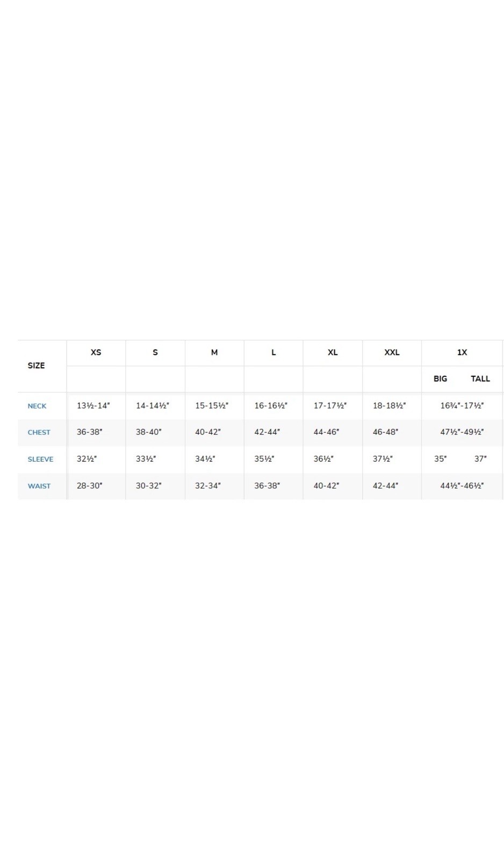Select the 40-42" chest measurement for M
Screen dimensions: 504x860
click(207, 432)
